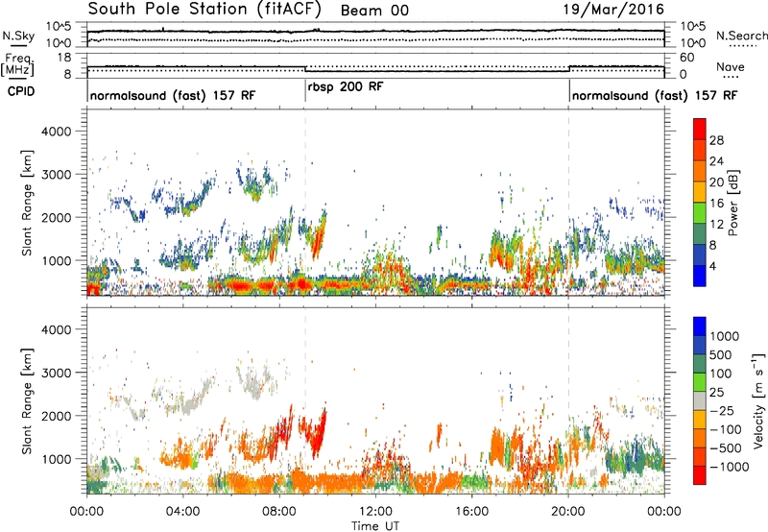
Task: Click the velocity colorbar red swatch below -1000
Action: (699, 475)
